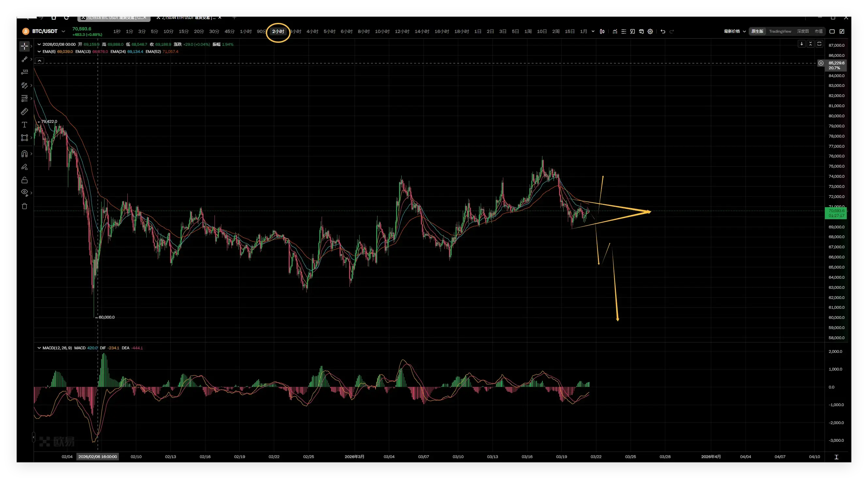
Task: Click the undo arrow icon
Action: pos(663,31)
